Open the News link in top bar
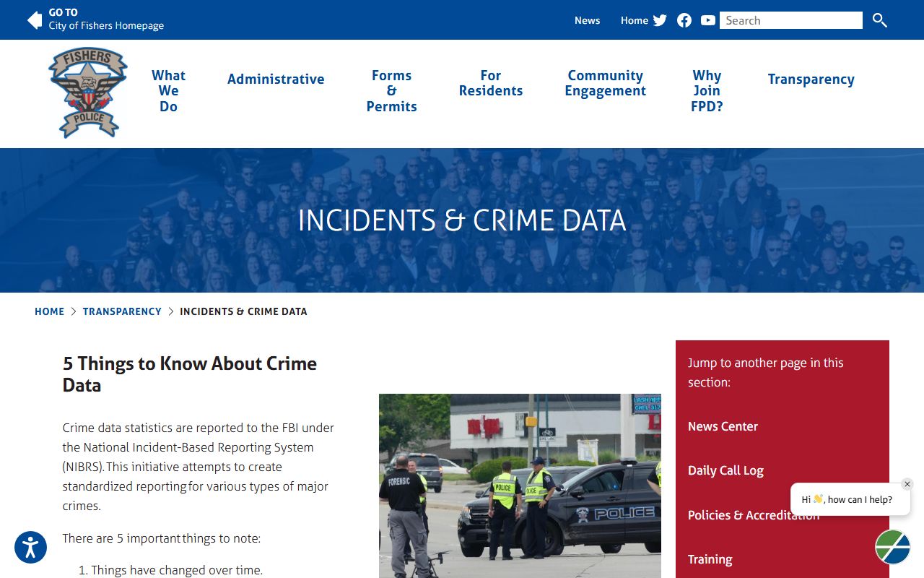Image resolution: width=924 pixels, height=578 pixels. [x=587, y=20]
